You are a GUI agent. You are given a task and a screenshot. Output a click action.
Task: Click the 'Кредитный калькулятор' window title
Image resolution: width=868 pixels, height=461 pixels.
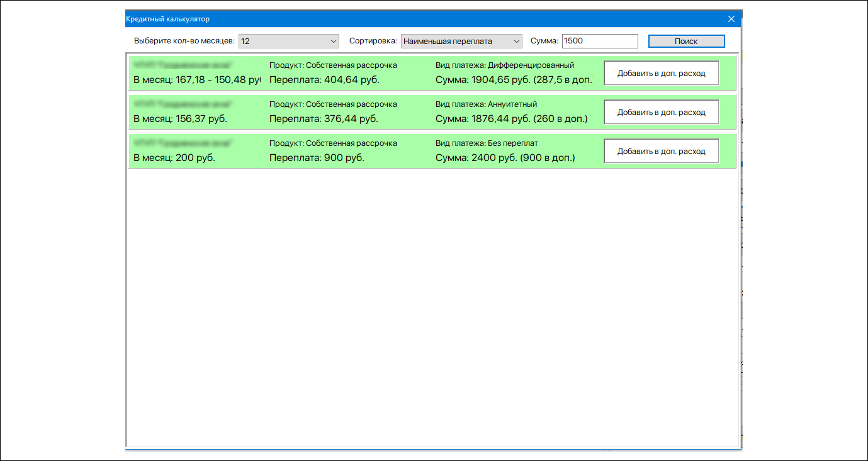[x=167, y=19]
